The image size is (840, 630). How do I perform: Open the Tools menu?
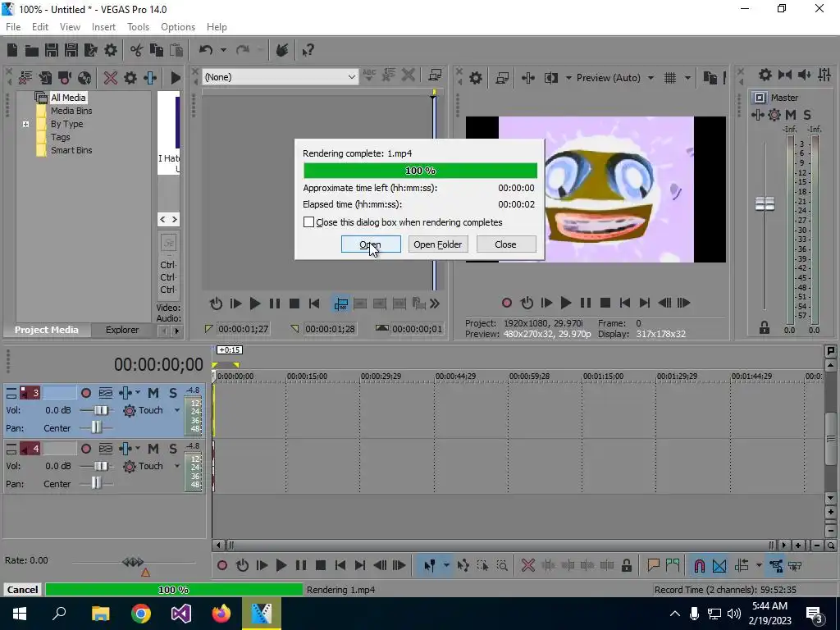(138, 27)
